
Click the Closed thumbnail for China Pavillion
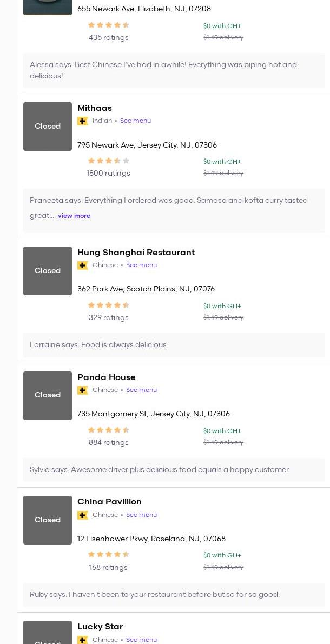coord(48,520)
